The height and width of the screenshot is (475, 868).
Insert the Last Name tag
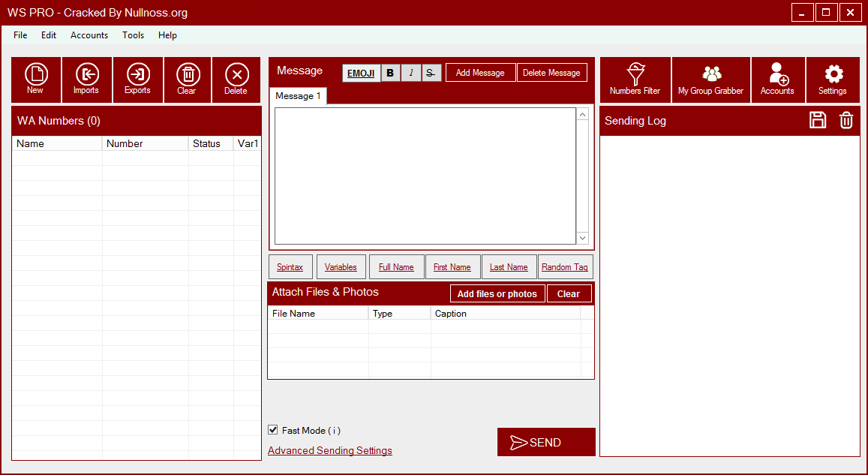[x=509, y=267]
